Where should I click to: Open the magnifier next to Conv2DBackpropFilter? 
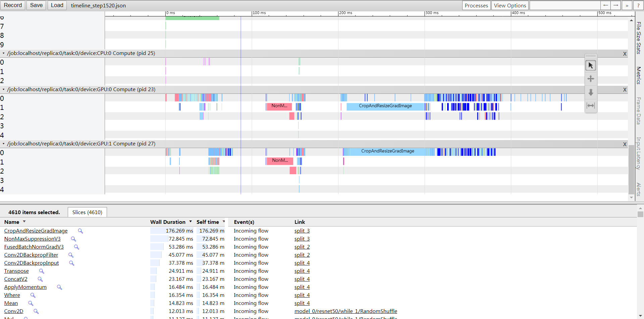point(71,255)
